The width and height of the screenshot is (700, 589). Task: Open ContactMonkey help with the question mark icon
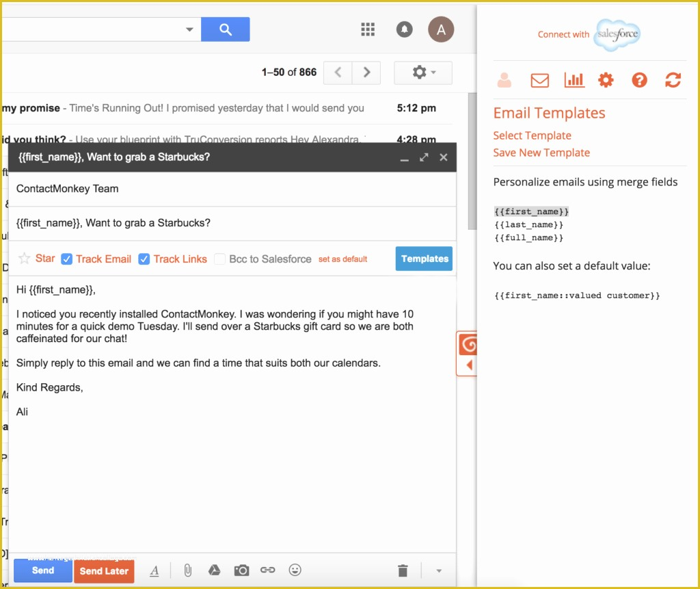tap(638, 80)
